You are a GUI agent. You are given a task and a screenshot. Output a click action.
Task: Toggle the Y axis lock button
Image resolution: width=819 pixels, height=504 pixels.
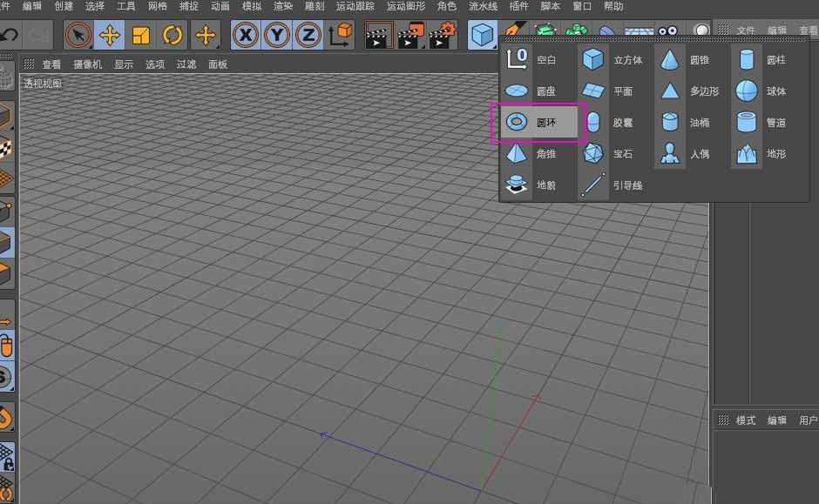274,35
